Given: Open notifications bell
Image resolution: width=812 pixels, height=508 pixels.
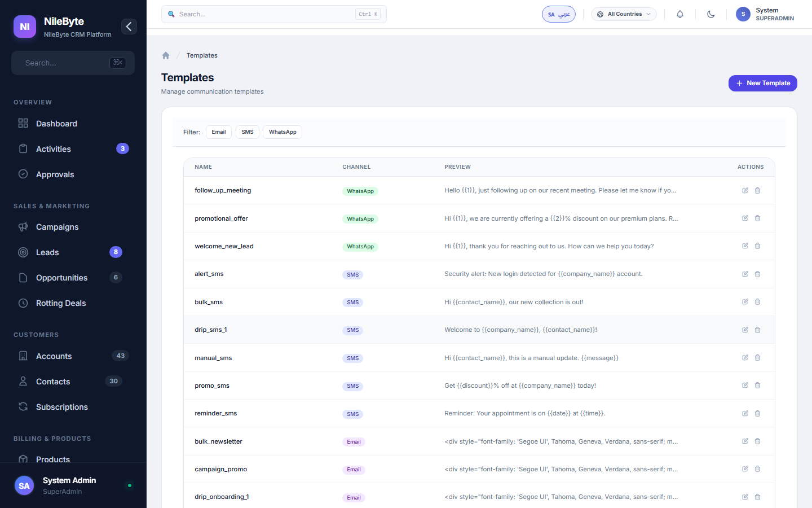Looking at the screenshot, I should 680,14.
